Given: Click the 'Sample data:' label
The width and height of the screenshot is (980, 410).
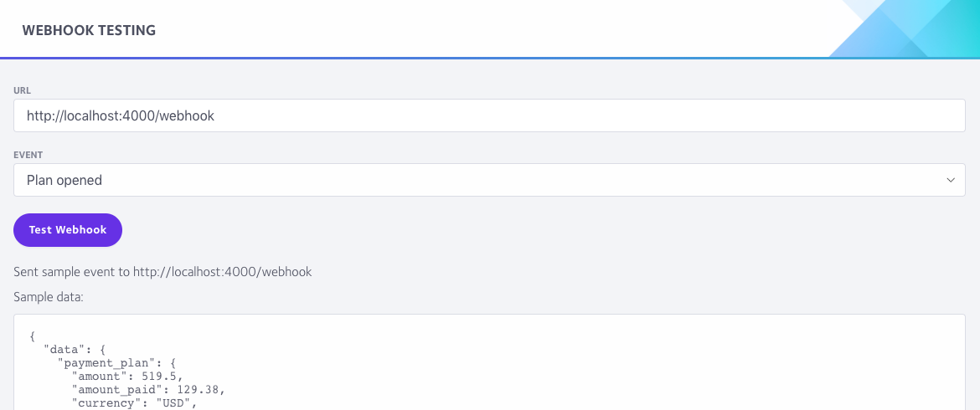Looking at the screenshot, I should click(x=49, y=298).
